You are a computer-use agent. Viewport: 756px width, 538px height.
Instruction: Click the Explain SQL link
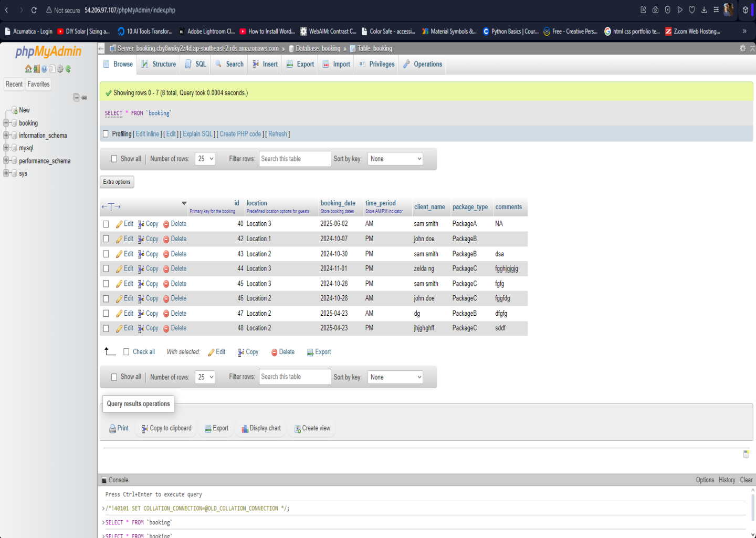pyautogui.click(x=197, y=134)
